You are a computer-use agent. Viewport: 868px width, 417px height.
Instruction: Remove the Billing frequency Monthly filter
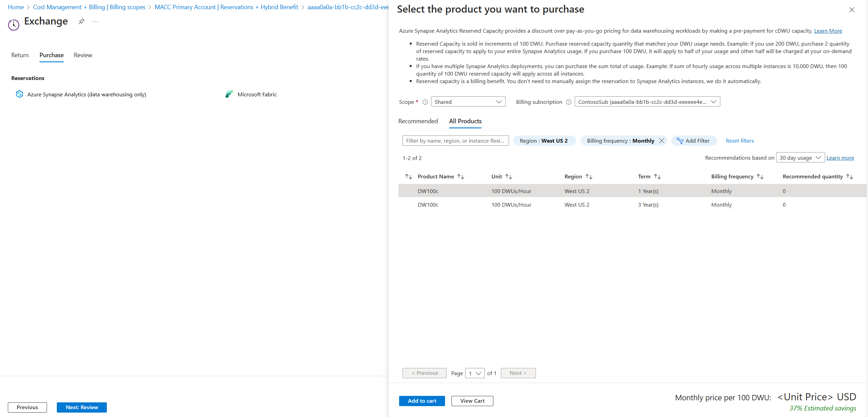[661, 141]
